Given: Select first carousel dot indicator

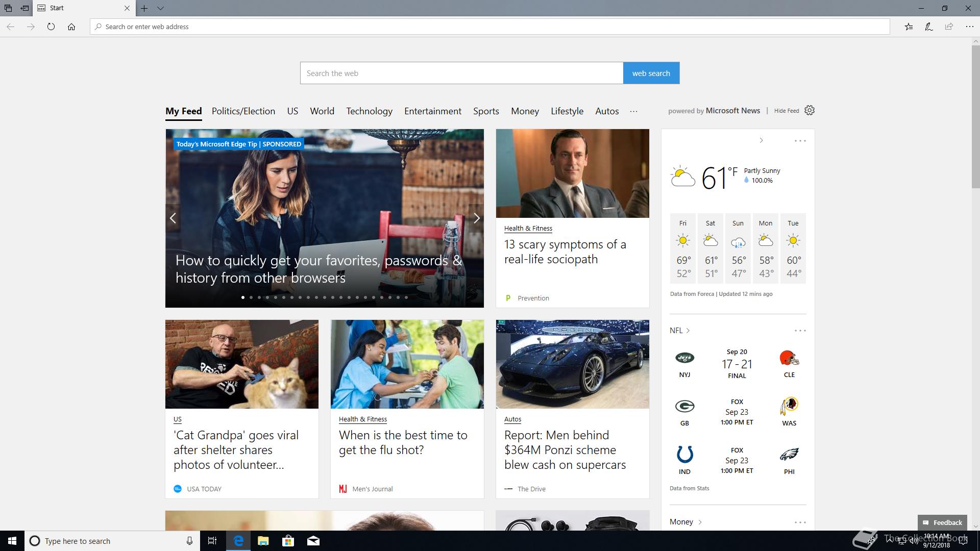Looking at the screenshot, I should (x=243, y=297).
